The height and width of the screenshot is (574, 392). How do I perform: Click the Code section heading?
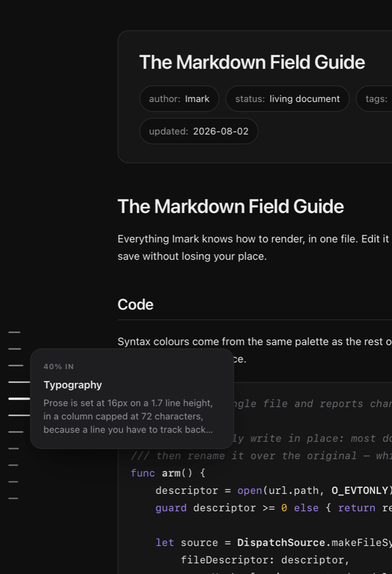135,305
